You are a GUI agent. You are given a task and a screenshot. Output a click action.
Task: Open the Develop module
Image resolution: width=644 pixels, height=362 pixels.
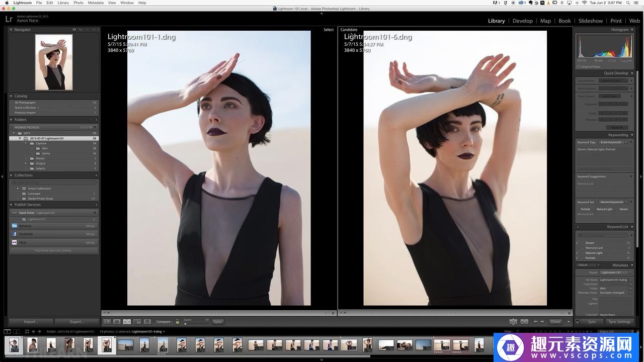coord(522,21)
